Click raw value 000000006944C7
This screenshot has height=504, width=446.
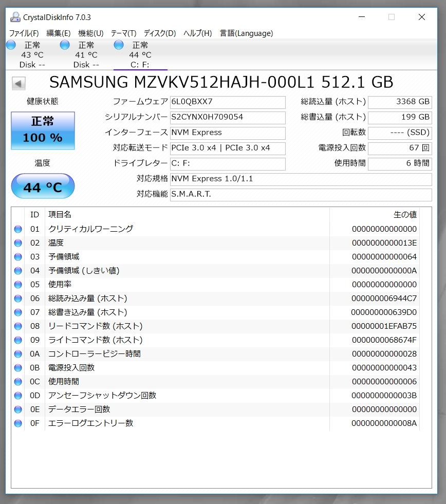pyautogui.click(x=384, y=298)
